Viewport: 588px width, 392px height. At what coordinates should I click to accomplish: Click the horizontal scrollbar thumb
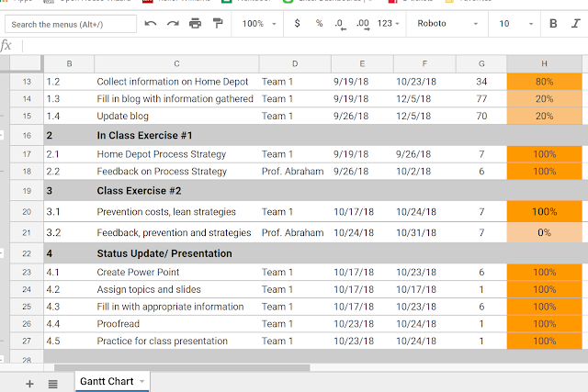click(x=182, y=367)
